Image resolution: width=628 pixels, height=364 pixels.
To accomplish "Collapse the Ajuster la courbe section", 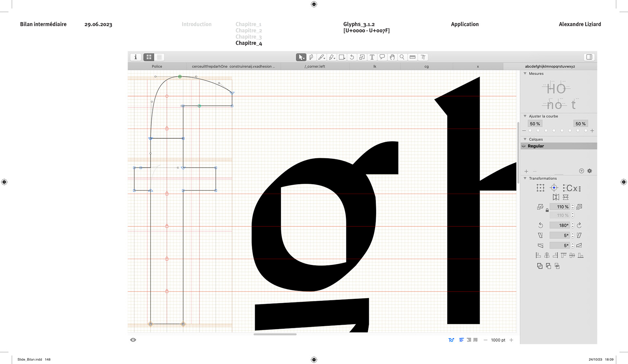I will coord(525,116).
